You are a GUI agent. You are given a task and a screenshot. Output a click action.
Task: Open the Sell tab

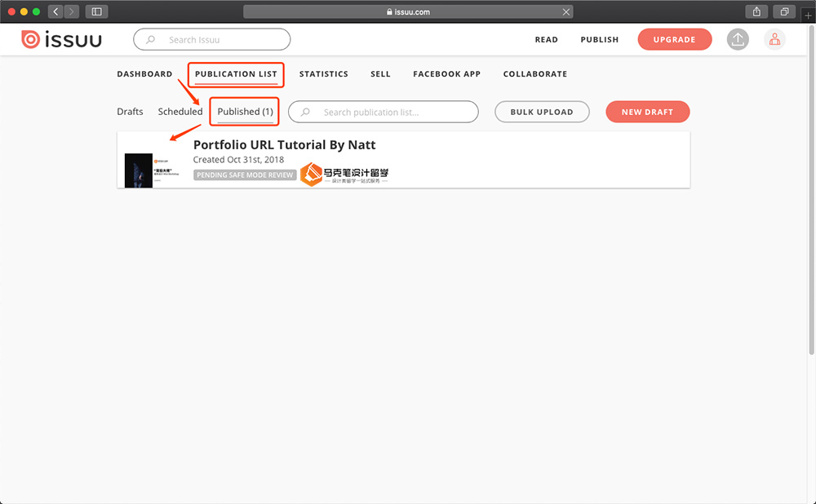coord(380,74)
